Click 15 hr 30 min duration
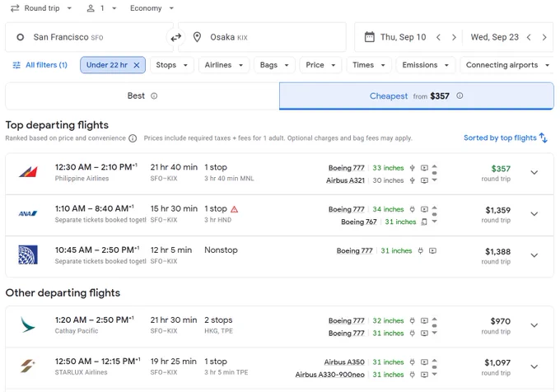 (x=174, y=208)
